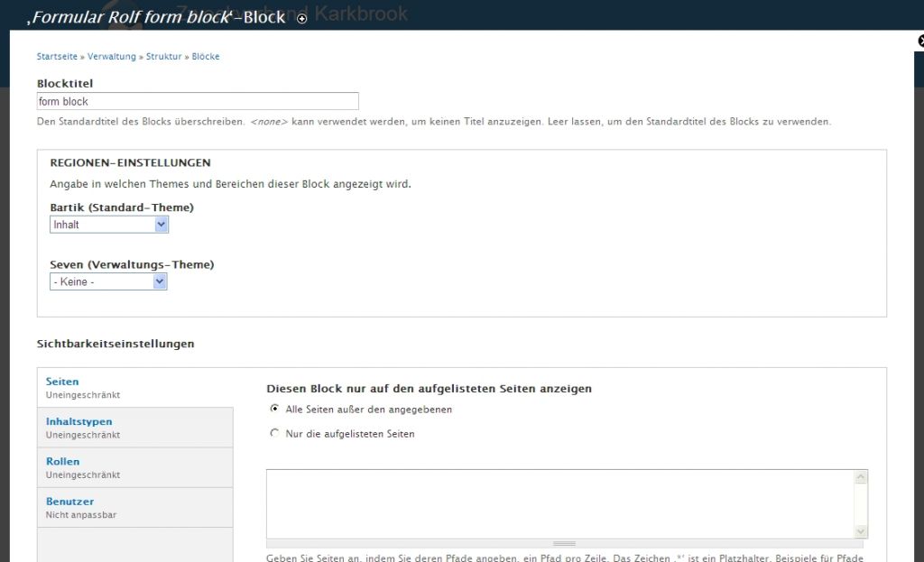Close the overlay with the X icon

(920, 41)
